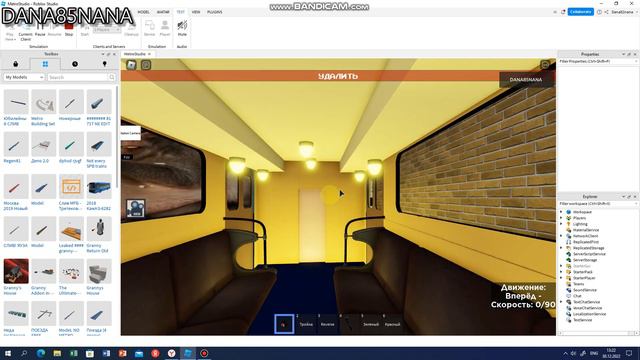Open File Explorer from the taskbar

[57, 353]
